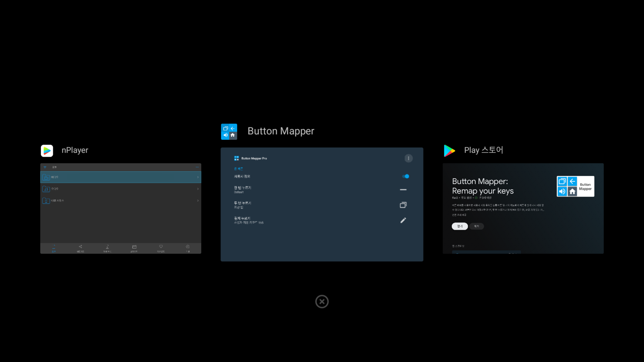This screenshot has height=362, width=644.
Task: Select the single tap Default dash option
Action: pyautogui.click(x=403, y=190)
